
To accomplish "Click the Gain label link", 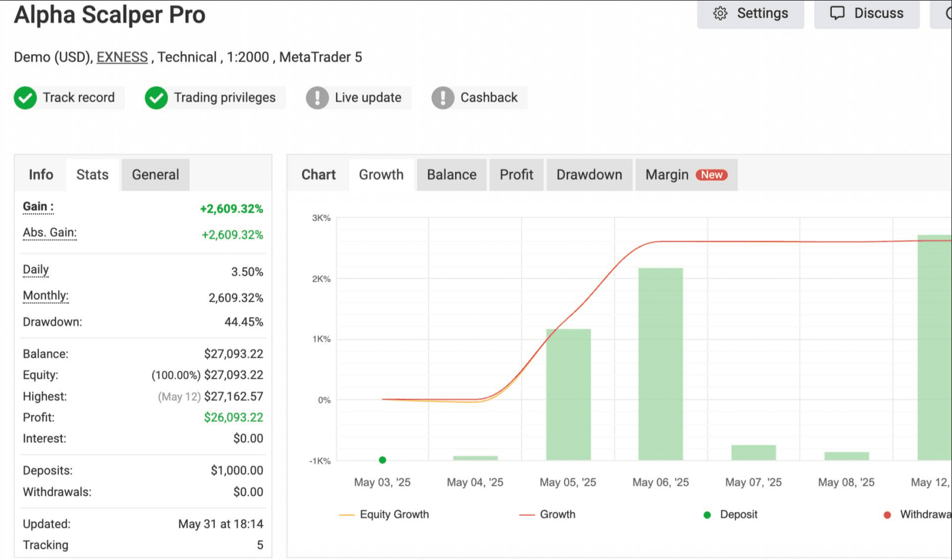I will pyautogui.click(x=38, y=207).
